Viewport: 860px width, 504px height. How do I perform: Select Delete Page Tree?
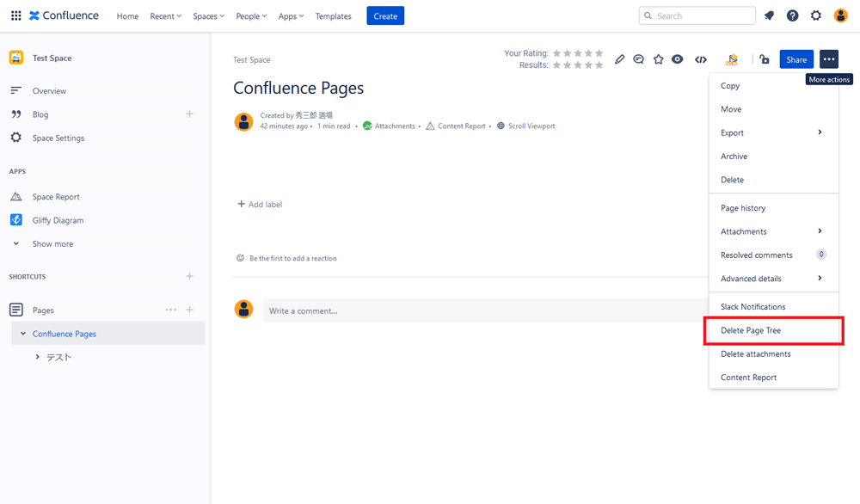[x=773, y=330]
